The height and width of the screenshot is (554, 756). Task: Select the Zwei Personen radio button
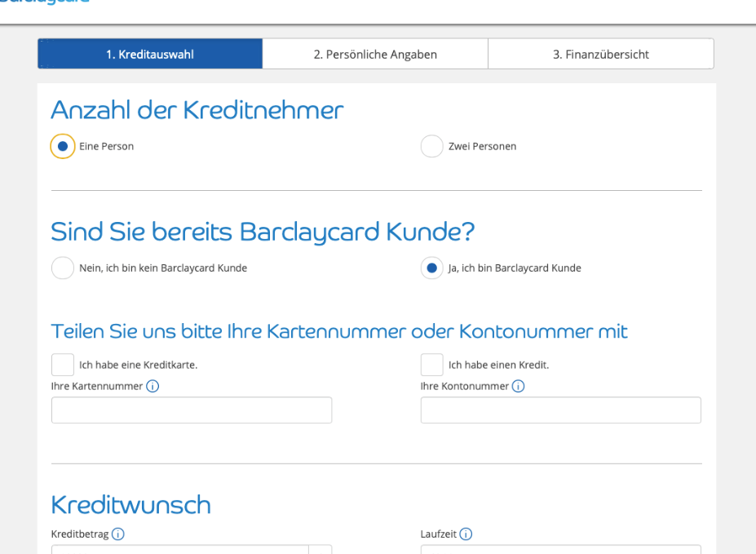[x=431, y=147]
